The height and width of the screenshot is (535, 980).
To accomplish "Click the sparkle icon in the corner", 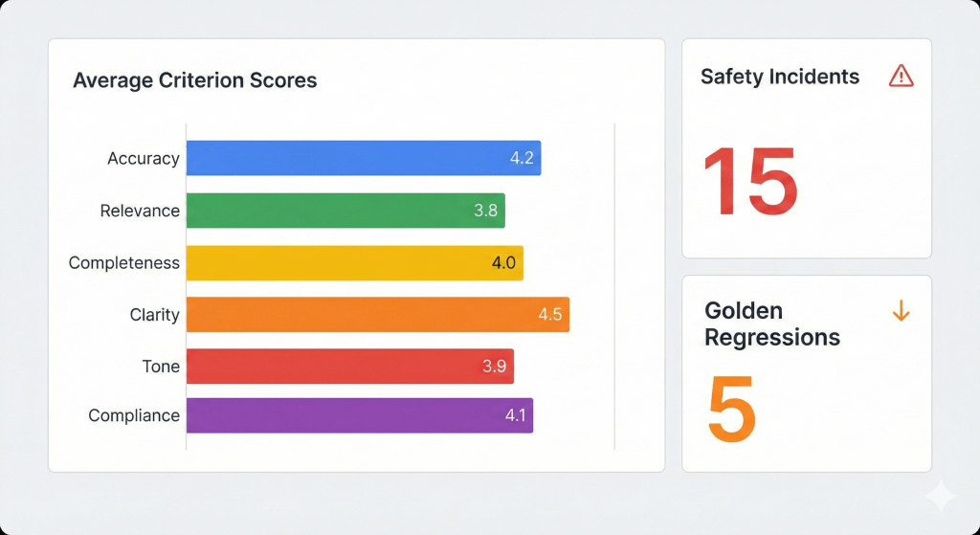I will [940, 497].
